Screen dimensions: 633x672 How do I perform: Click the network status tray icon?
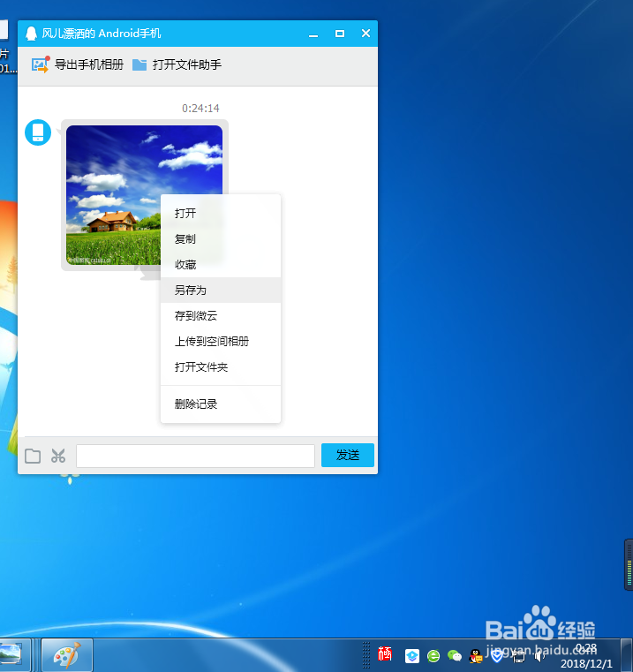click(518, 656)
